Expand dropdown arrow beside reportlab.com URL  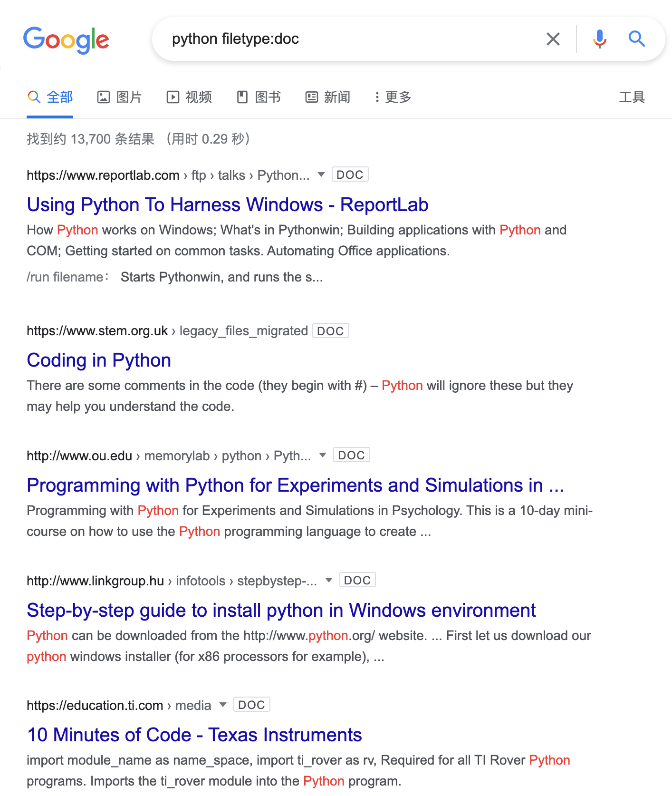(321, 175)
